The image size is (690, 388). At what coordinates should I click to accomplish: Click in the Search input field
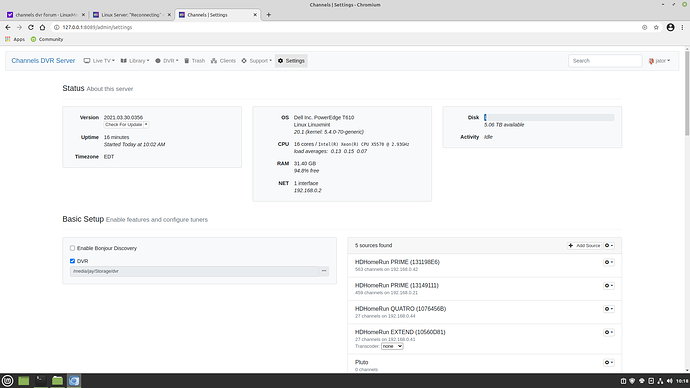(x=605, y=61)
